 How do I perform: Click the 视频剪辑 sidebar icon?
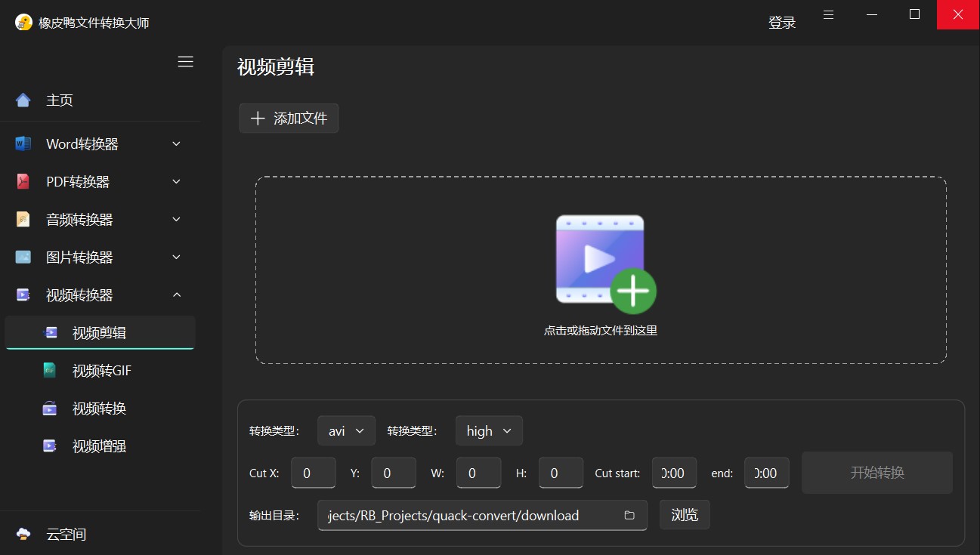(x=51, y=332)
